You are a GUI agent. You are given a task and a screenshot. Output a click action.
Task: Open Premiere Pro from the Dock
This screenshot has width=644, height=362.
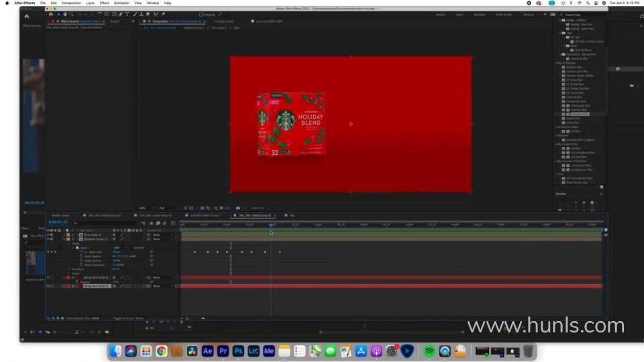[x=223, y=351]
